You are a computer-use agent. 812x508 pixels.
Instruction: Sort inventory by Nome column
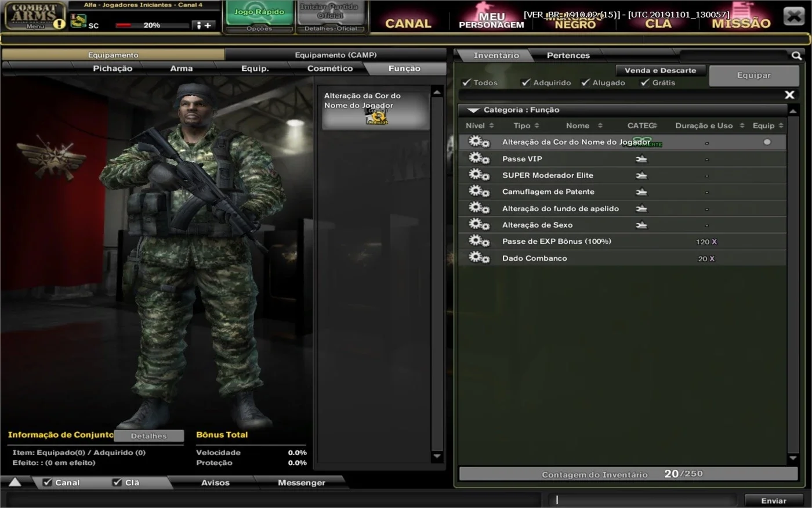583,125
